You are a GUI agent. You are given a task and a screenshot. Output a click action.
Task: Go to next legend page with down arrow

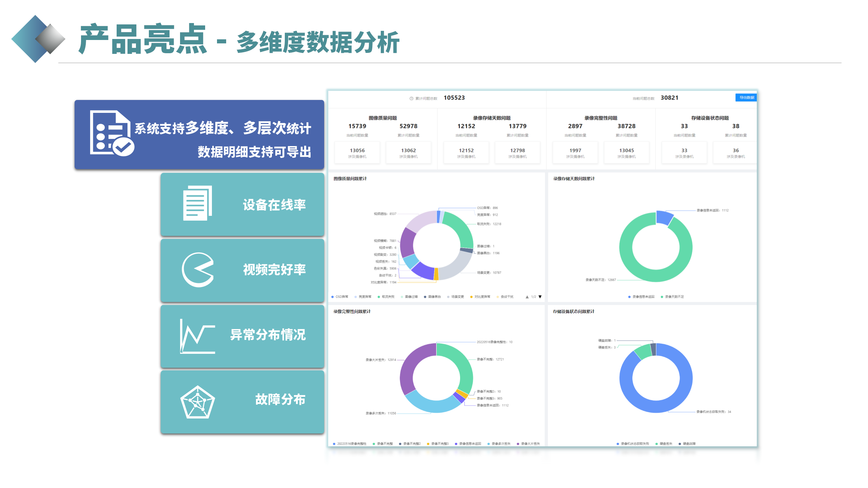[540, 297]
